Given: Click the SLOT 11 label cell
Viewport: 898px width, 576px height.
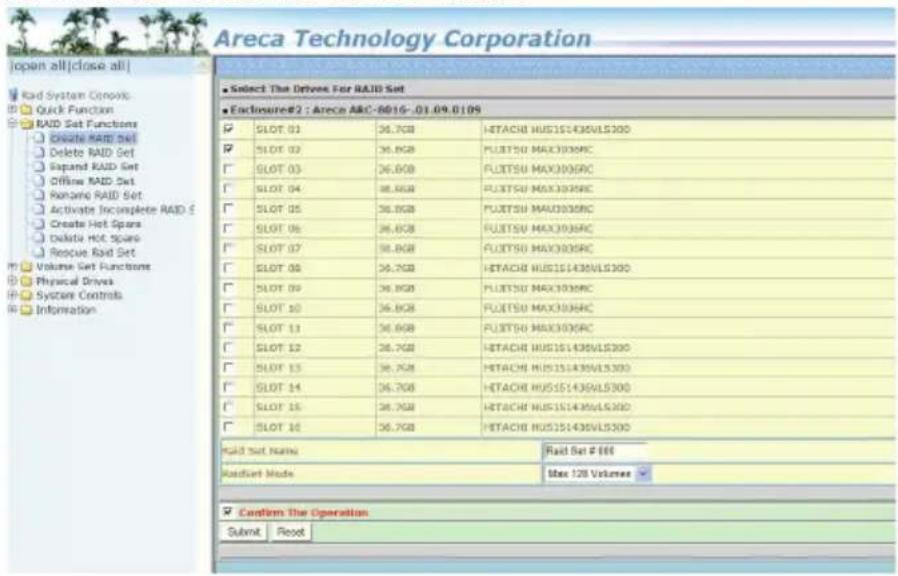Looking at the screenshot, I should pos(314,328).
